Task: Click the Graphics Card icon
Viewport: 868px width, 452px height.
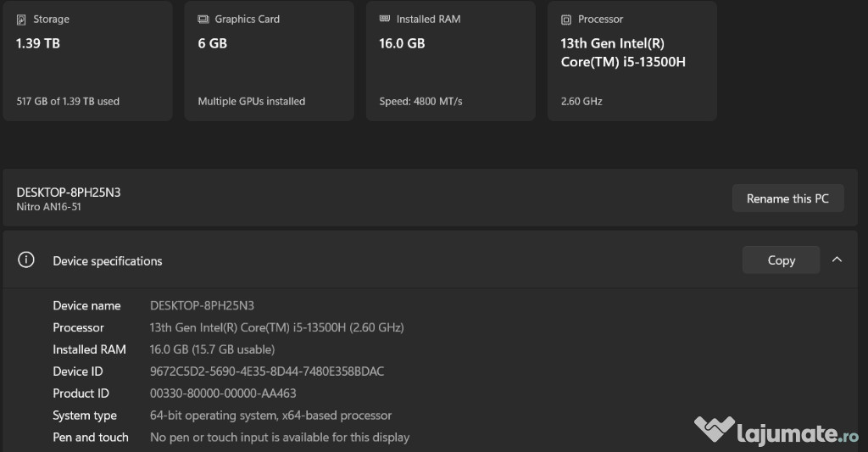Action: 203,20
